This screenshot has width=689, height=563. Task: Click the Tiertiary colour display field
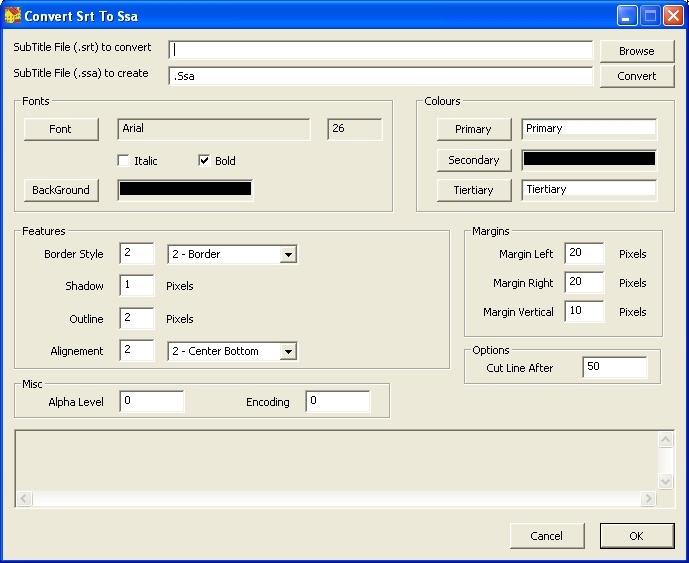click(589, 190)
